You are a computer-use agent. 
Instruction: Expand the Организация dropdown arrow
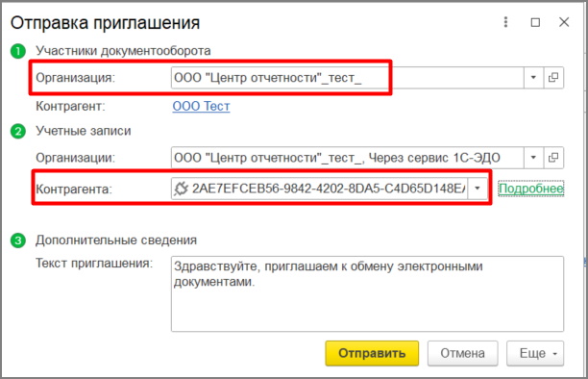(533, 78)
